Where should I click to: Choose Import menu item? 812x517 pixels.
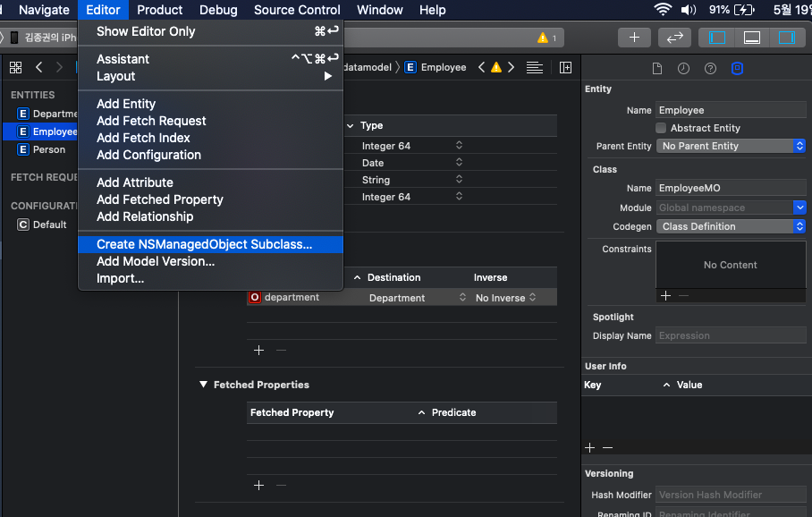pyautogui.click(x=210, y=279)
